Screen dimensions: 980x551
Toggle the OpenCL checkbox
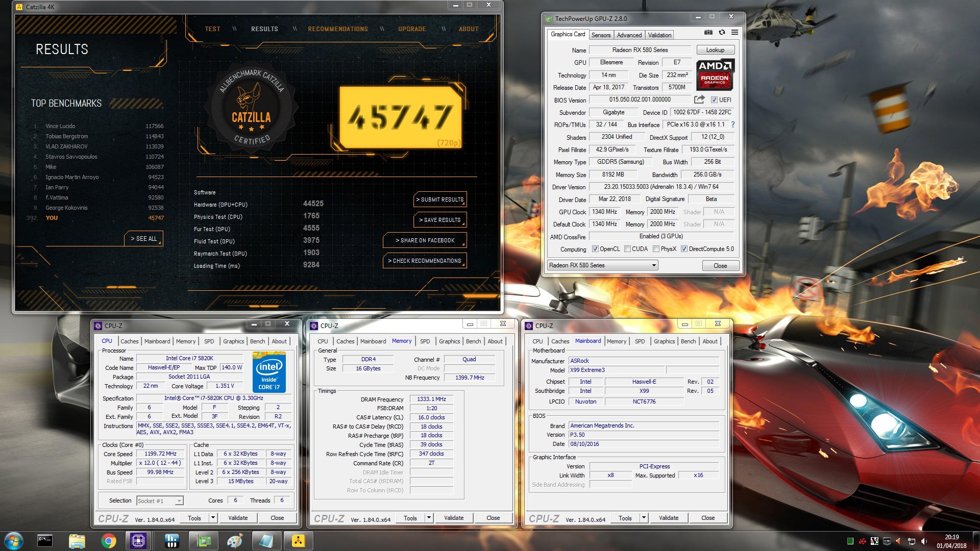[595, 249]
